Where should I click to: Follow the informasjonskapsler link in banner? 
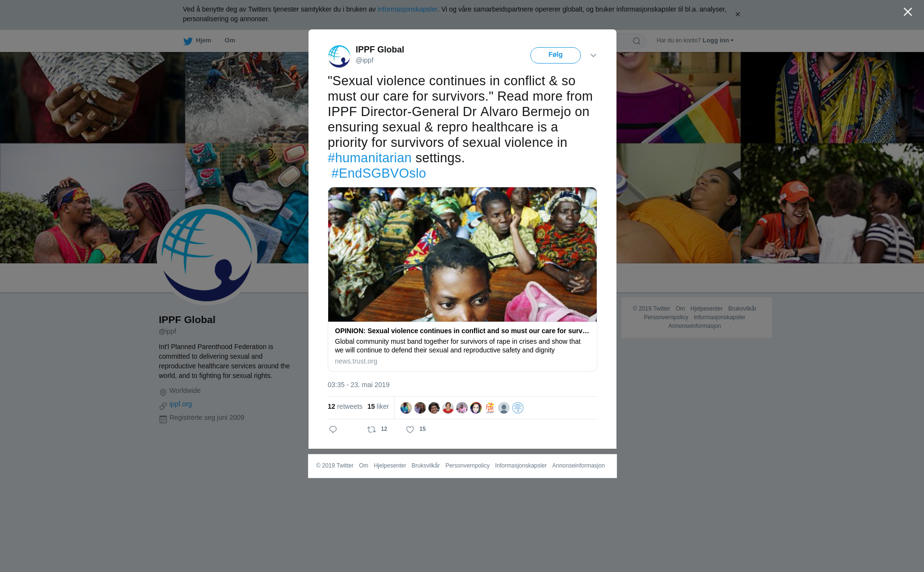point(407,9)
